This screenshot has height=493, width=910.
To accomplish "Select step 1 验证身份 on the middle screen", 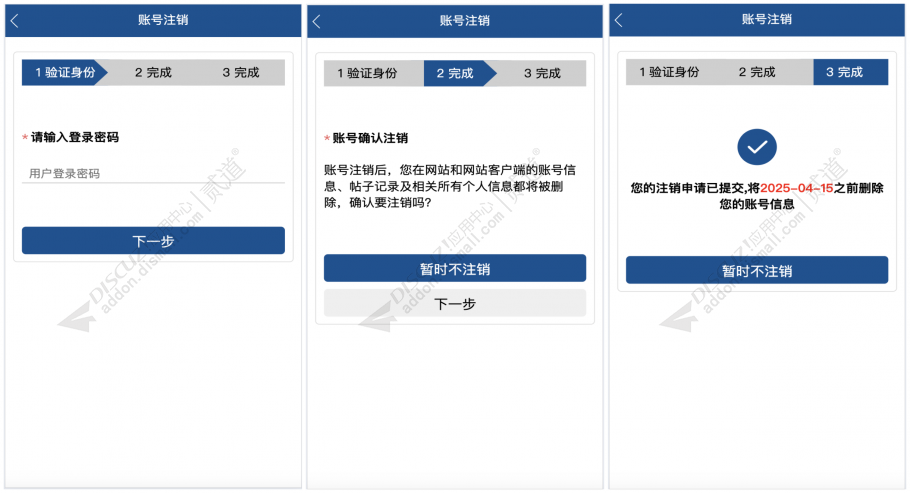I will coord(367,73).
